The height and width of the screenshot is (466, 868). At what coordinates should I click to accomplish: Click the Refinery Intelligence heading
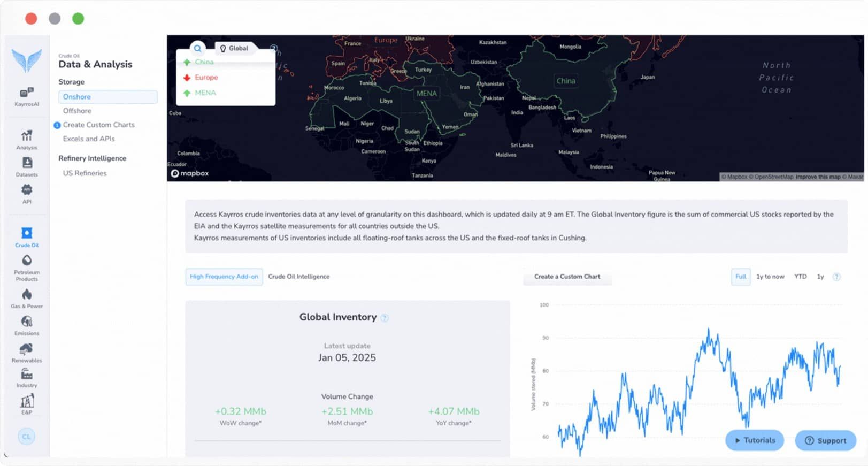(x=92, y=158)
